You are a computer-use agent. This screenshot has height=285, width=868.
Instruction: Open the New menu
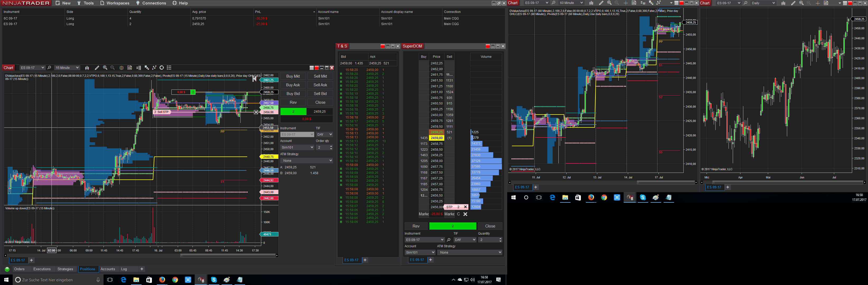click(63, 3)
